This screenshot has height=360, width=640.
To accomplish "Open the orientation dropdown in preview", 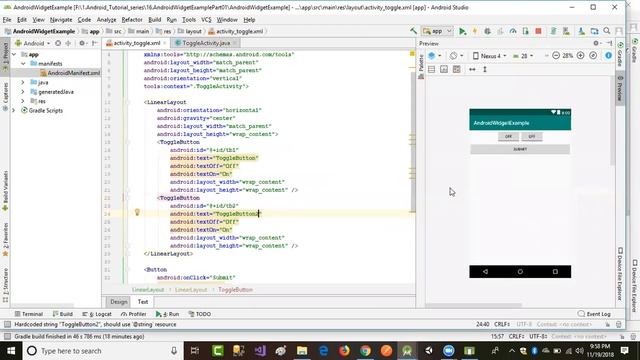I will (456, 56).
